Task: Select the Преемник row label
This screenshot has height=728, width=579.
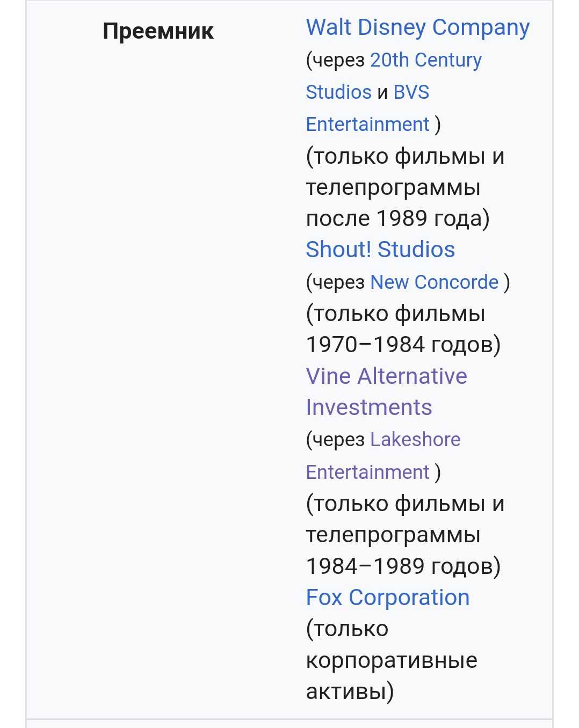Action: coord(158,31)
